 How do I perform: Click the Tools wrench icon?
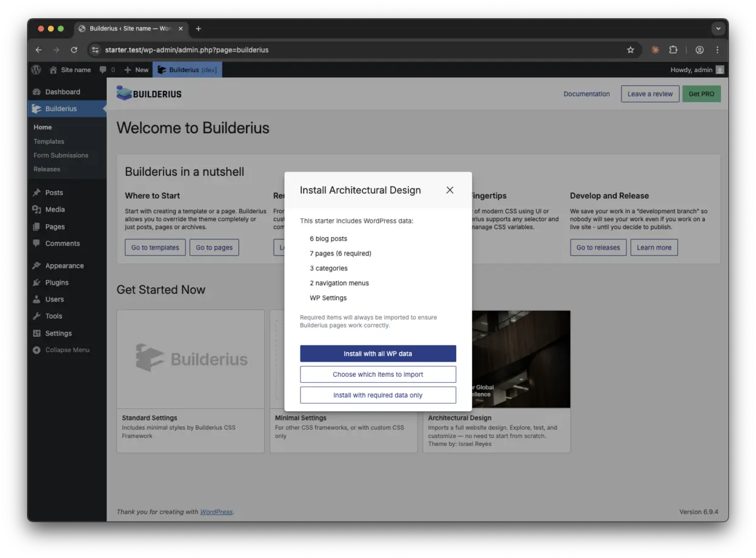[37, 316]
